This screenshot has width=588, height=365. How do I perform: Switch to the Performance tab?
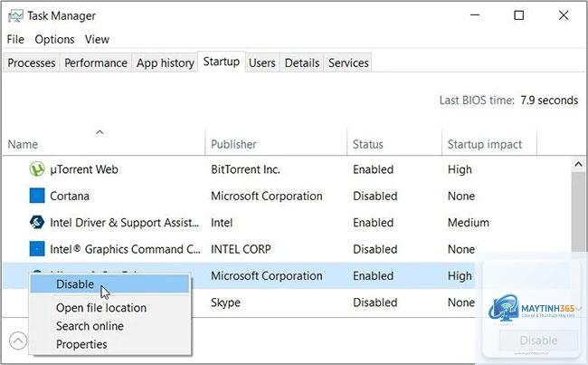point(96,63)
